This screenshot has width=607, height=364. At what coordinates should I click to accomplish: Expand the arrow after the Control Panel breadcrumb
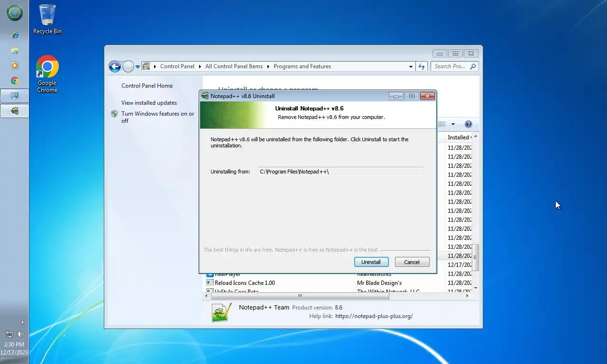coord(200,66)
